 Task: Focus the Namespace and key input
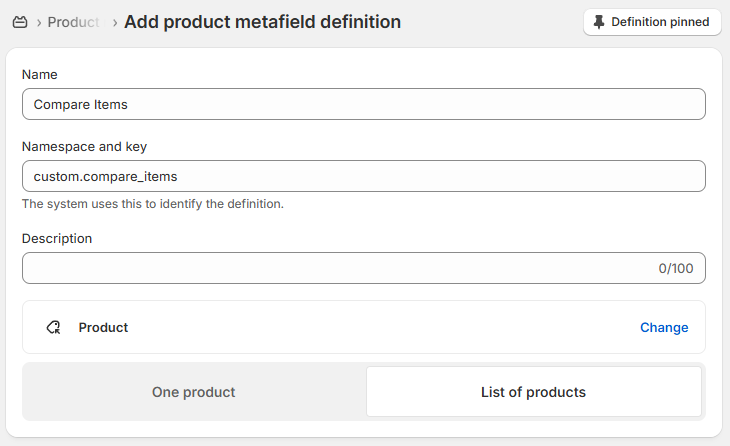[363, 176]
